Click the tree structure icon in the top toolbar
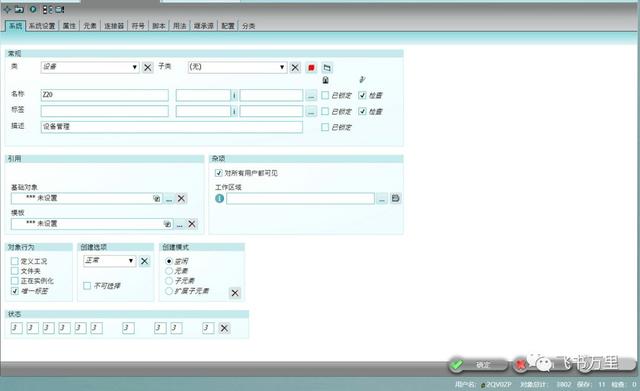 (47, 9)
